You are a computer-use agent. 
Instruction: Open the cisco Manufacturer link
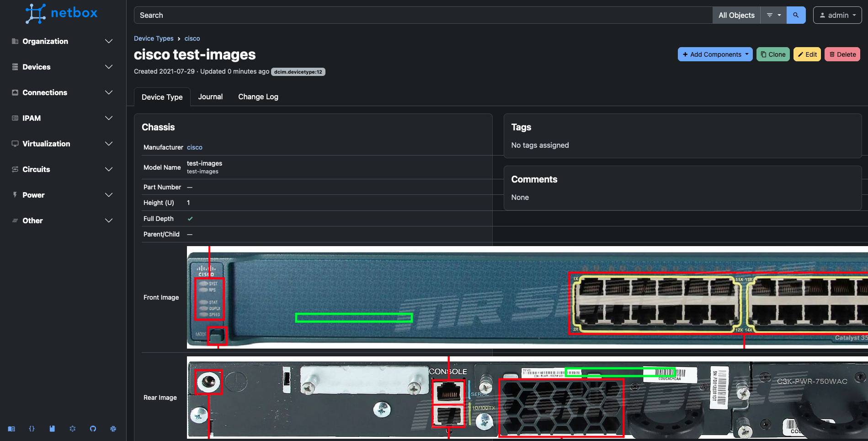(195, 147)
